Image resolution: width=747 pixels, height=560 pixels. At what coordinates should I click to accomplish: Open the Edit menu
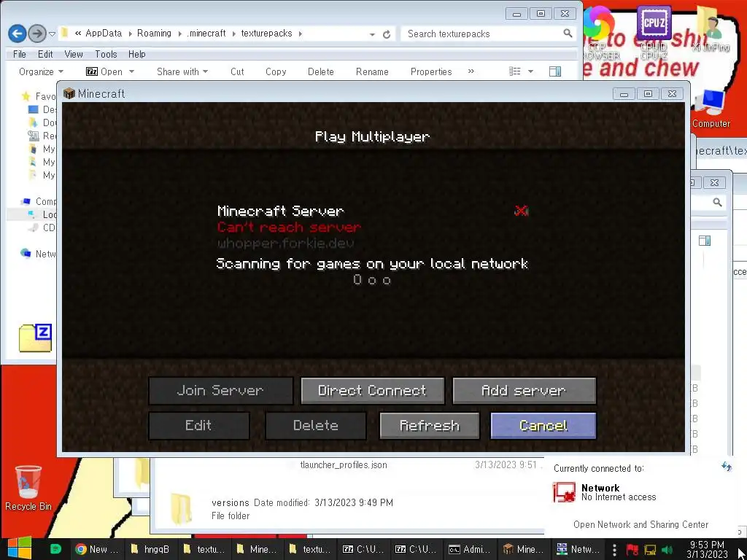[45, 54]
